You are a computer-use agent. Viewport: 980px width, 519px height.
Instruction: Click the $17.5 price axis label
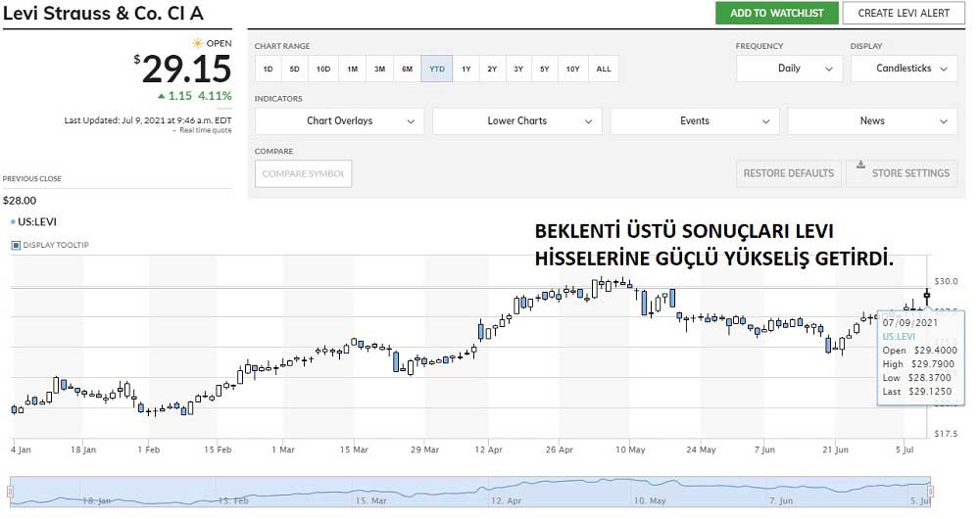point(946,434)
